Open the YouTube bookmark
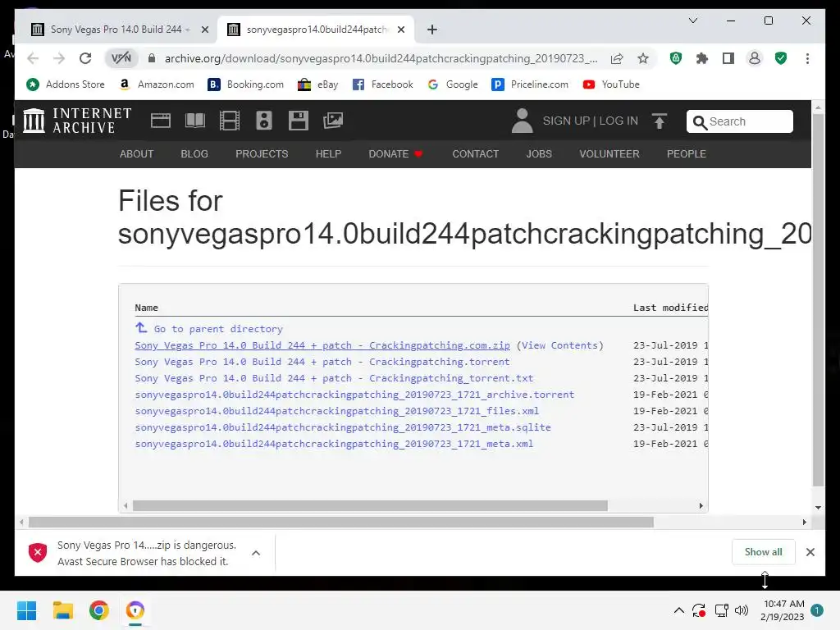This screenshot has height=630, width=840. (611, 84)
